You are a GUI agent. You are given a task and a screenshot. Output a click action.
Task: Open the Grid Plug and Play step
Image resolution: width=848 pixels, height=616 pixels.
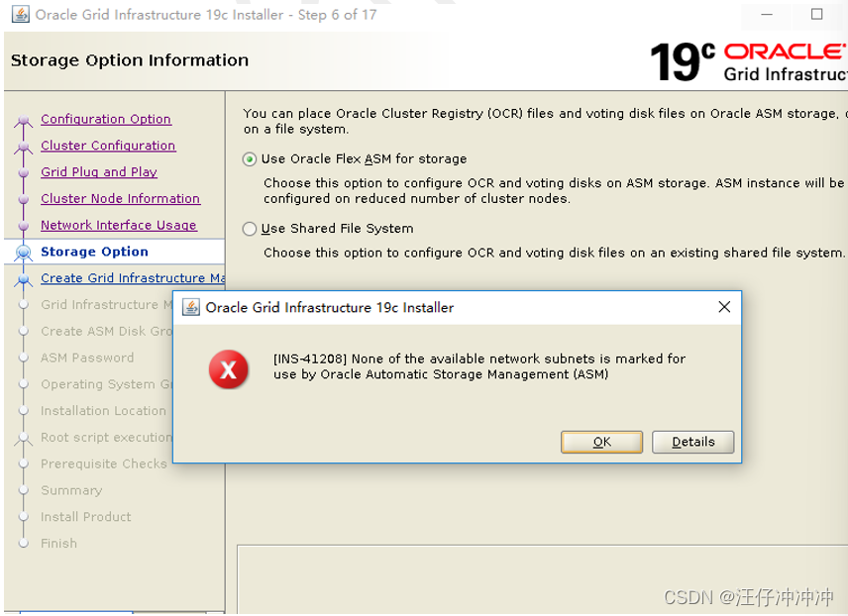point(98,171)
